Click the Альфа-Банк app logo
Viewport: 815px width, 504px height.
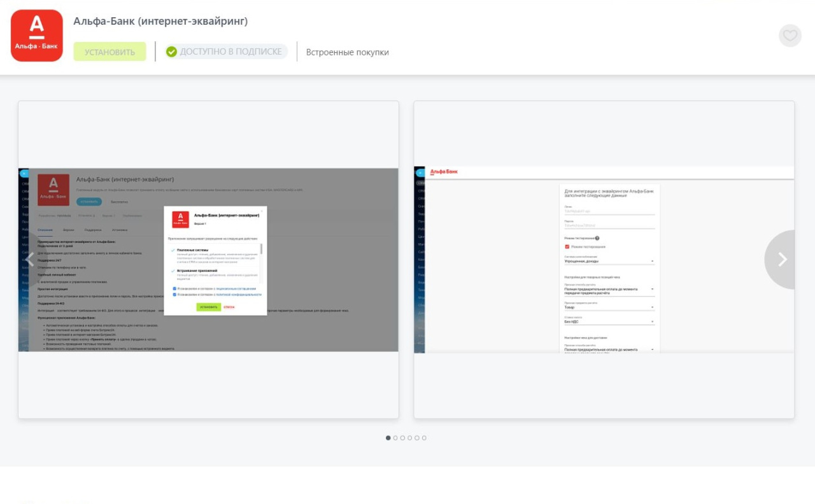[37, 36]
